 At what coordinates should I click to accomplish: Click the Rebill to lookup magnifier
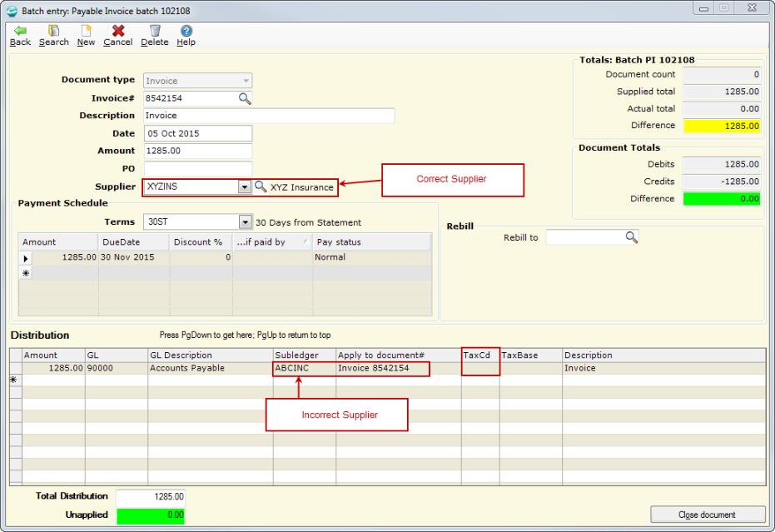click(x=631, y=238)
